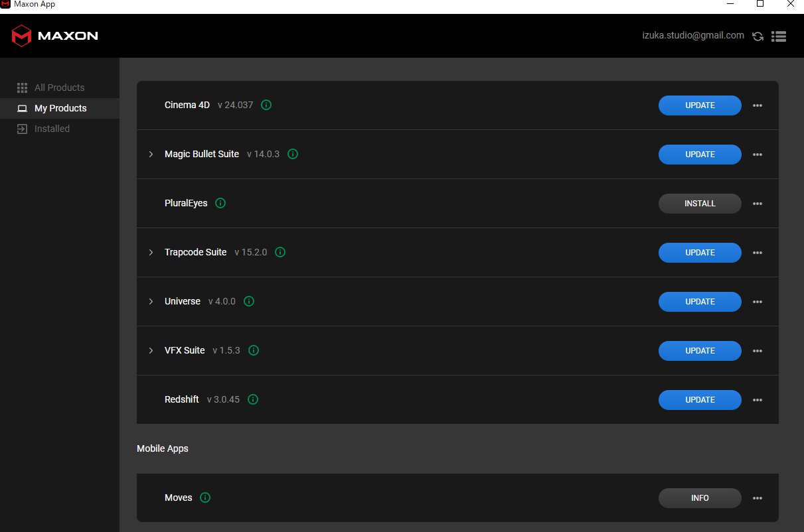
Task: Click the Maxon logo in the header
Action: point(54,36)
